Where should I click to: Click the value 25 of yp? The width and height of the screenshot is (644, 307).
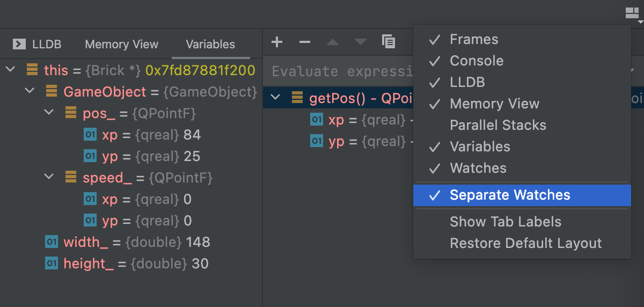click(x=192, y=157)
